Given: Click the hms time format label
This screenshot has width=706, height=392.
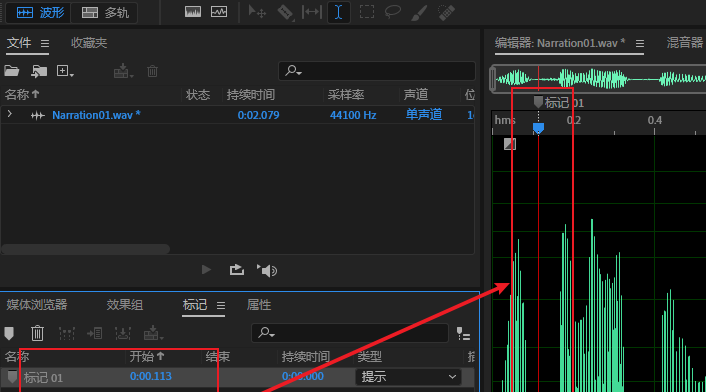Looking at the screenshot, I should (505, 120).
